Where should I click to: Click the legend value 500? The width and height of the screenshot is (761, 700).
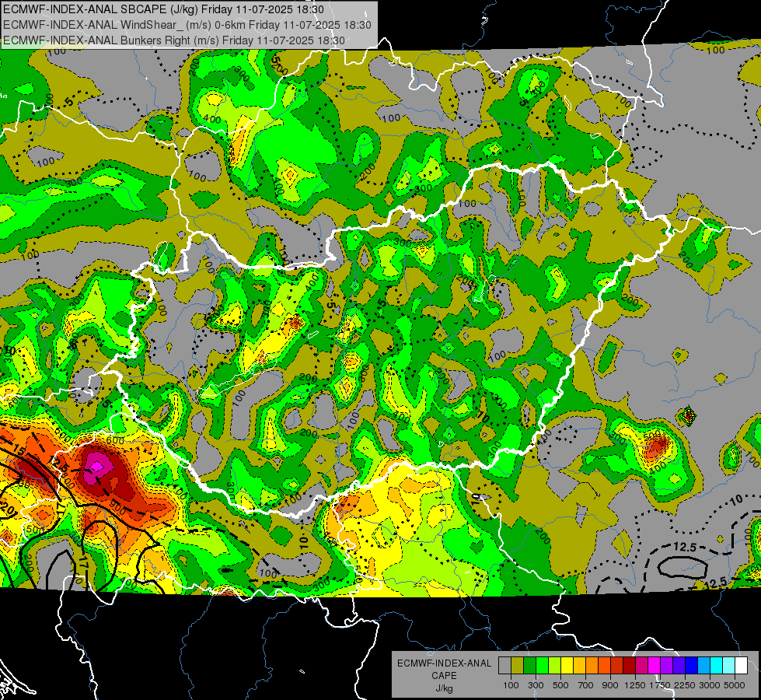pyautogui.click(x=560, y=685)
